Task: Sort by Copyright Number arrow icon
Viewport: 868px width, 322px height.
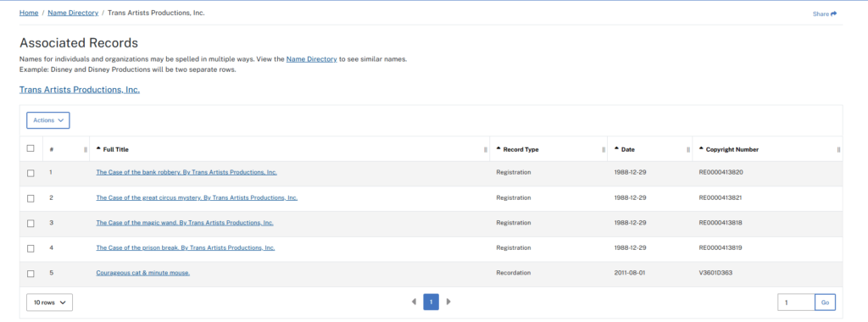Action: pos(701,149)
